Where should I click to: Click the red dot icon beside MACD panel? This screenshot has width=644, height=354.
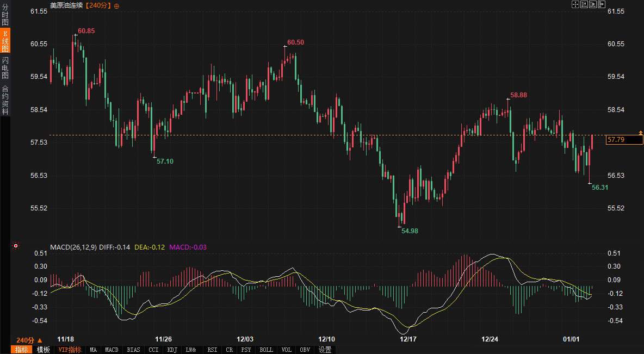(16, 246)
